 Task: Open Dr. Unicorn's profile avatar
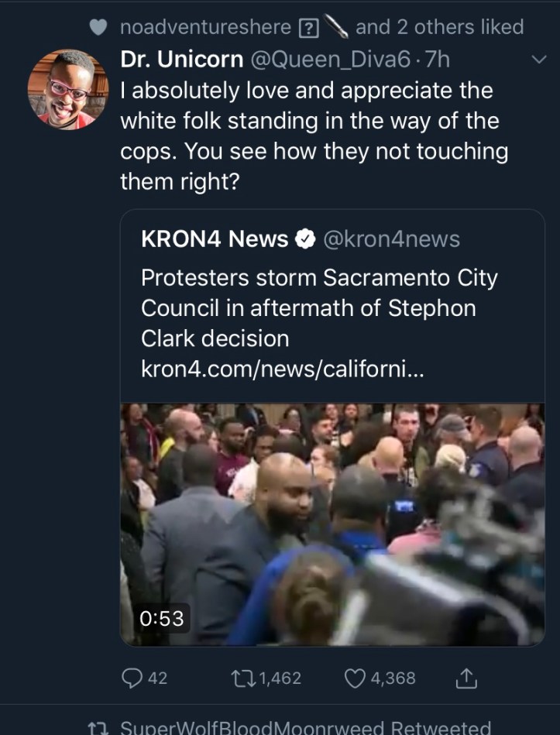67,89
